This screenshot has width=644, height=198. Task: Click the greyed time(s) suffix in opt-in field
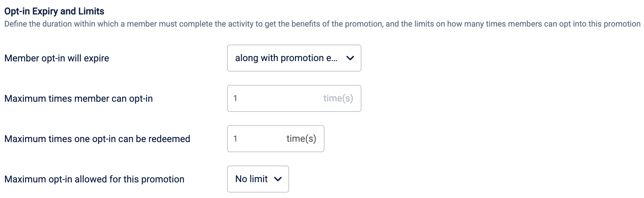coord(338,98)
